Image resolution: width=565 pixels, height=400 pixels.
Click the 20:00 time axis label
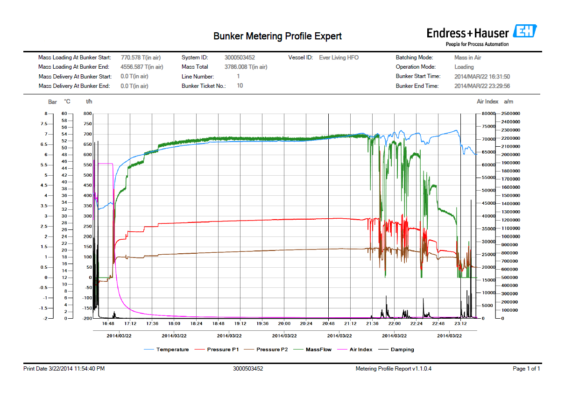pos(284,324)
